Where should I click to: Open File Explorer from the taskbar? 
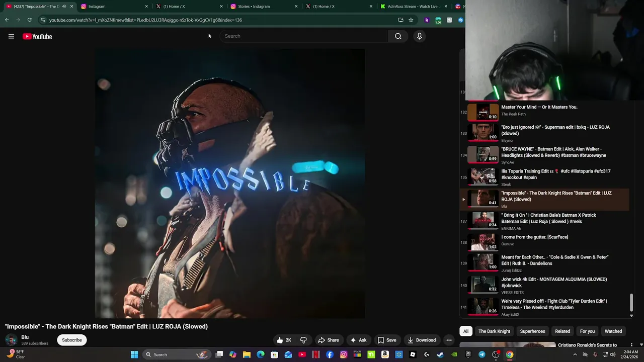[247, 354]
